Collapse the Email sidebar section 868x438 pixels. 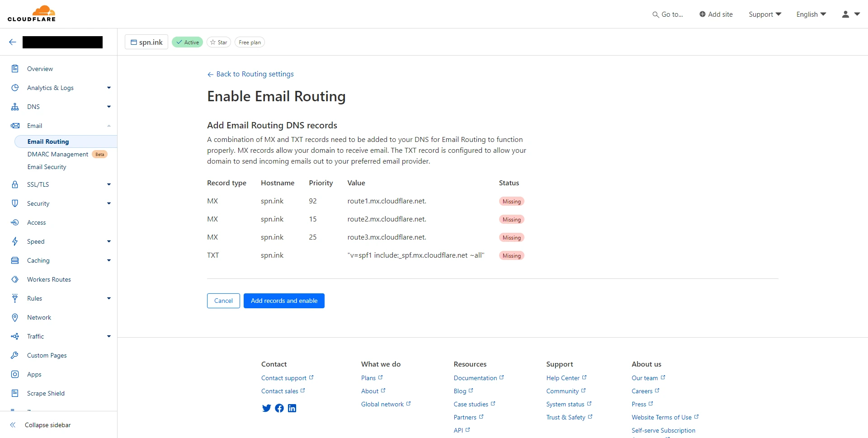point(108,126)
